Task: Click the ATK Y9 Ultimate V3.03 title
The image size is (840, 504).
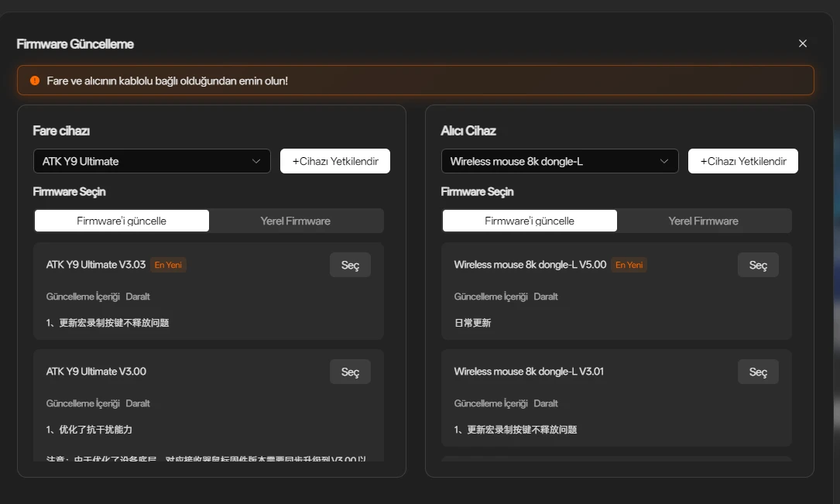Action: [x=96, y=265]
